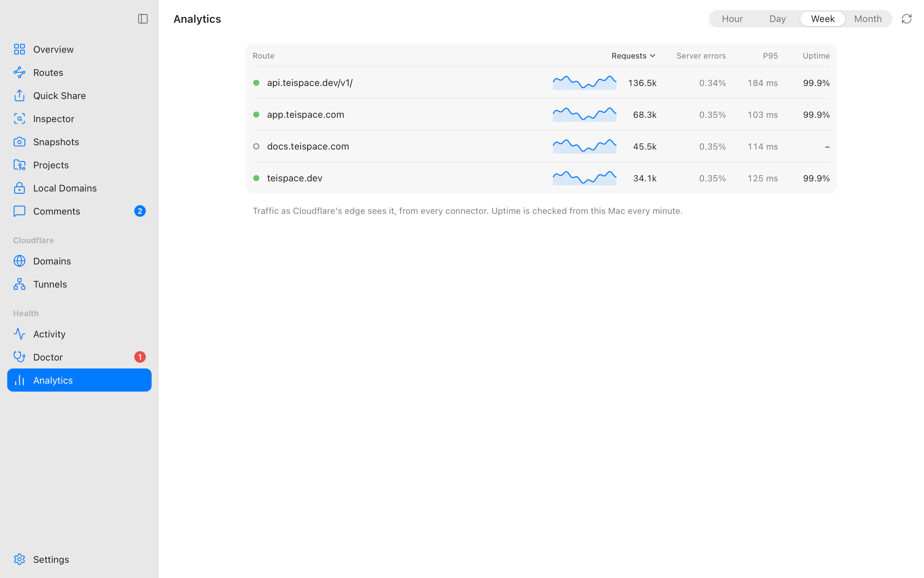Screen dimensions: 924x578
Task: Click the Quick Share upload icon
Action: tap(19, 96)
